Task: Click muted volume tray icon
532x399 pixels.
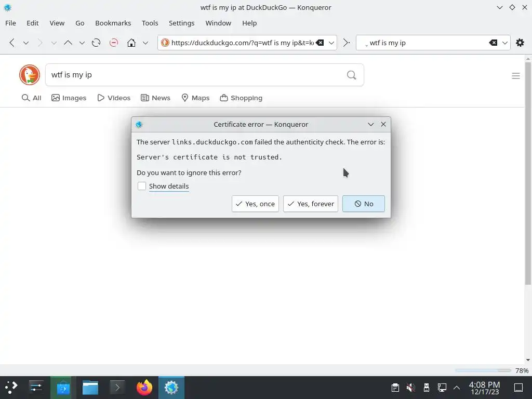Action: click(410, 388)
